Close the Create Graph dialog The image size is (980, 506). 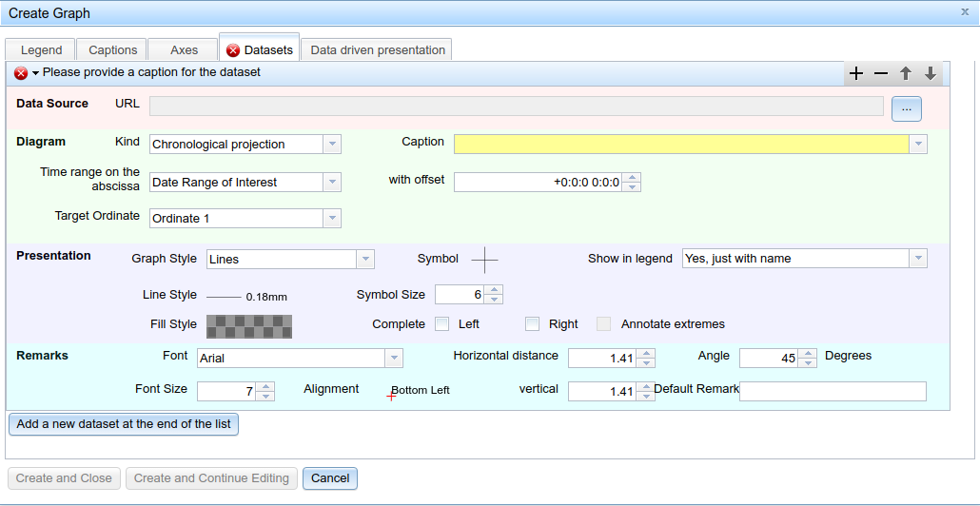pyautogui.click(x=965, y=11)
